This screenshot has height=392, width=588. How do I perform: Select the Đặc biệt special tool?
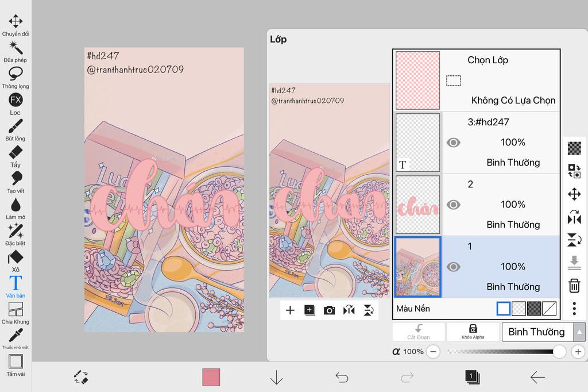16,235
